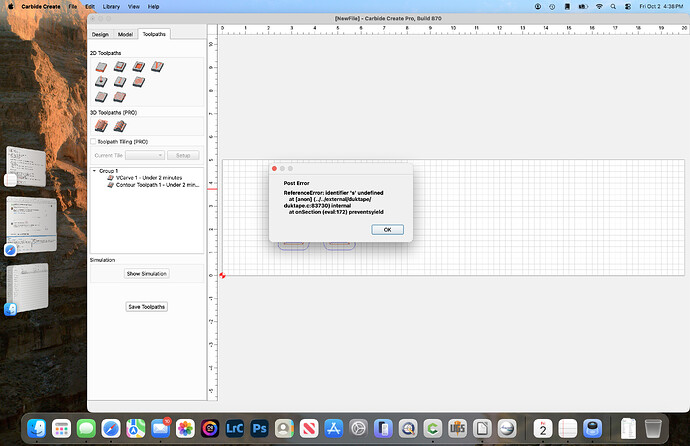Viewport: 690px width, 446px height.
Task: Choose the third 2D toolpath icon with orange square
Action: tap(139, 66)
